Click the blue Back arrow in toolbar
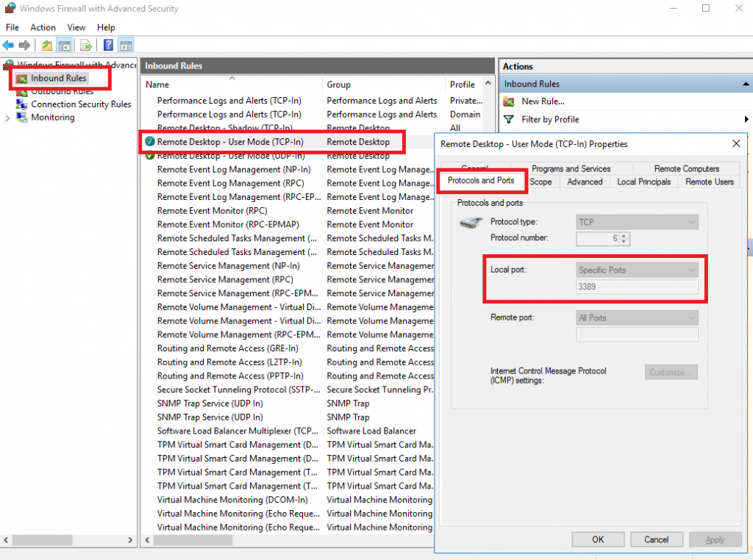Viewport: 753px width, 560px height. [8, 46]
